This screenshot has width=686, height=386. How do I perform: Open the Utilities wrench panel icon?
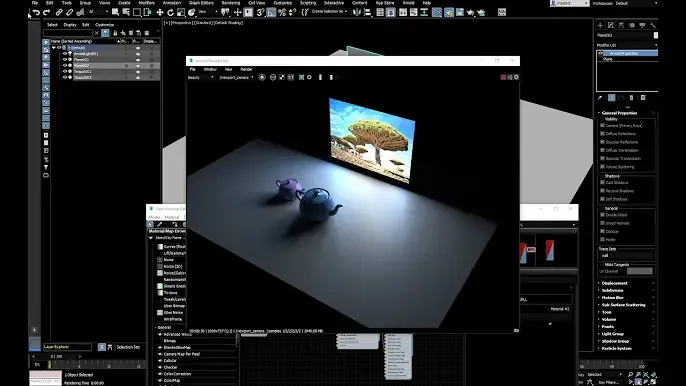(x=653, y=25)
